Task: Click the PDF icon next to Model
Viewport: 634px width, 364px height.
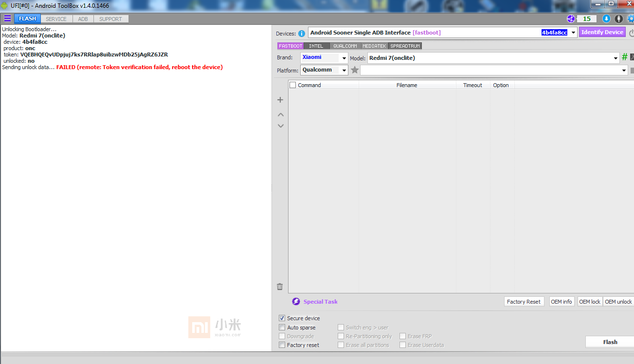Action: pyautogui.click(x=632, y=57)
